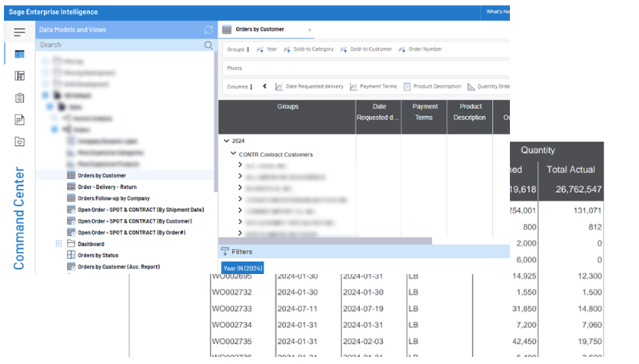The image size is (639, 364).
Task: Click the Columns options dots icon
Action: click(x=251, y=87)
